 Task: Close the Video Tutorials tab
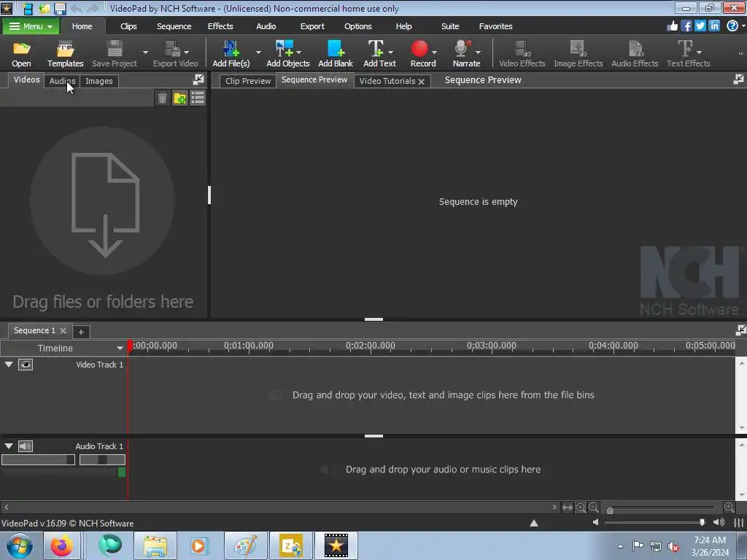[x=421, y=82]
